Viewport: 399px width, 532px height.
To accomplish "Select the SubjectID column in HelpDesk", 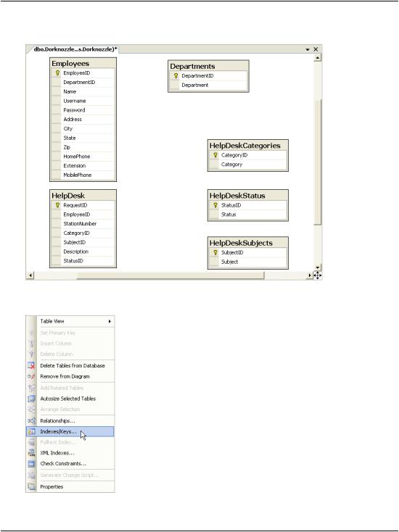I will (x=83, y=242).
